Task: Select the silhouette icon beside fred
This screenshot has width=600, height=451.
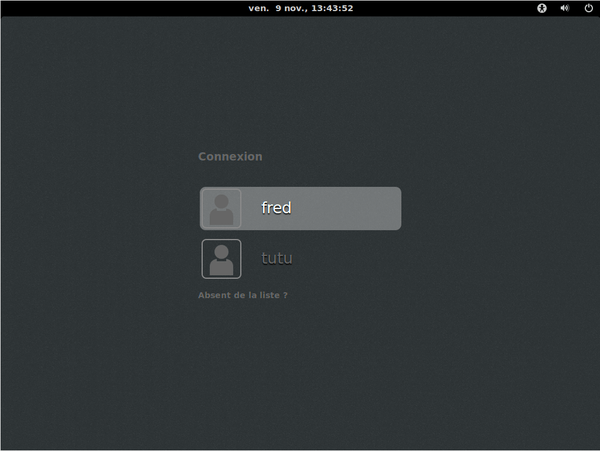Action: click(x=221, y=208)
